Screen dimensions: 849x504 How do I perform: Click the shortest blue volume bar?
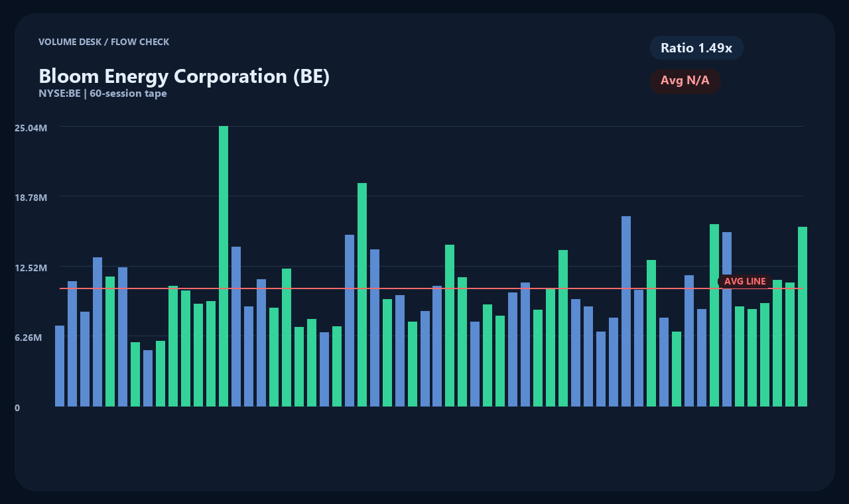click(148, 378)
